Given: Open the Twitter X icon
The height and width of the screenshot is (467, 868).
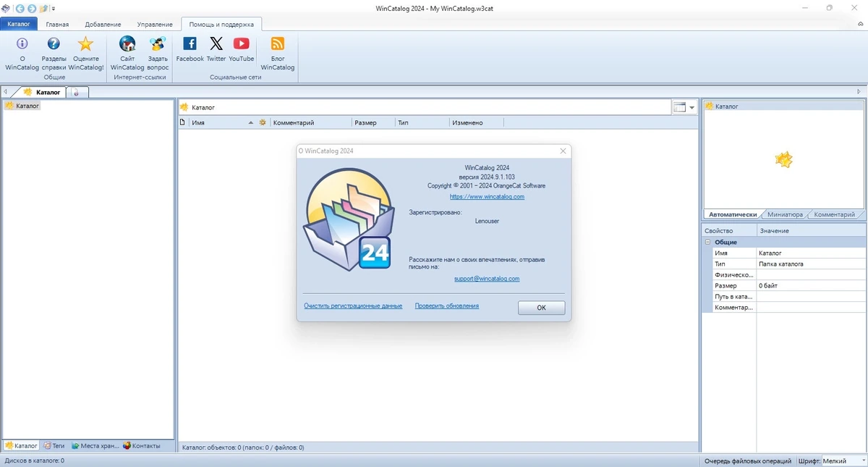Looking at the screenshot, I should pyautogui.click(x=216, y=43).
